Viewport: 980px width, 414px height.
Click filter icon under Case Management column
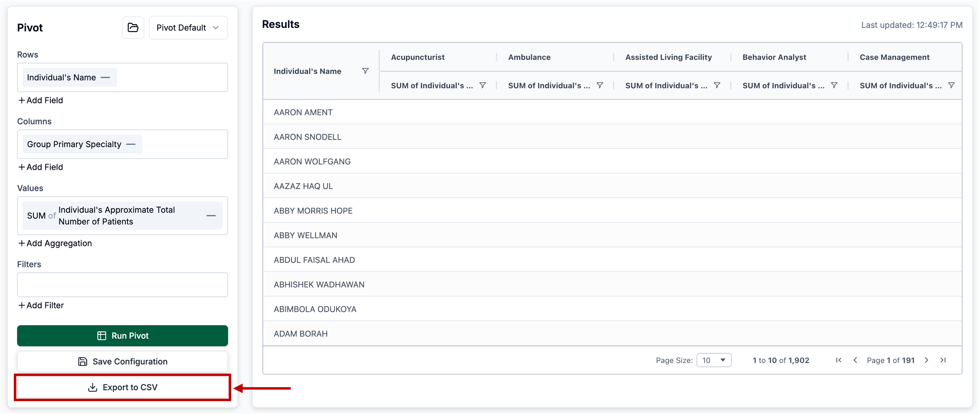click(x=951, y=85)
